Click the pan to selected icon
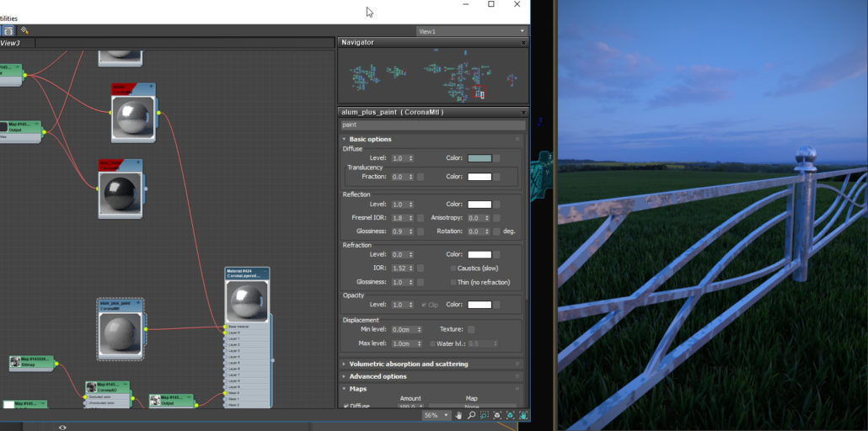Viewport: 868px width, 431px height. point(523,415)
